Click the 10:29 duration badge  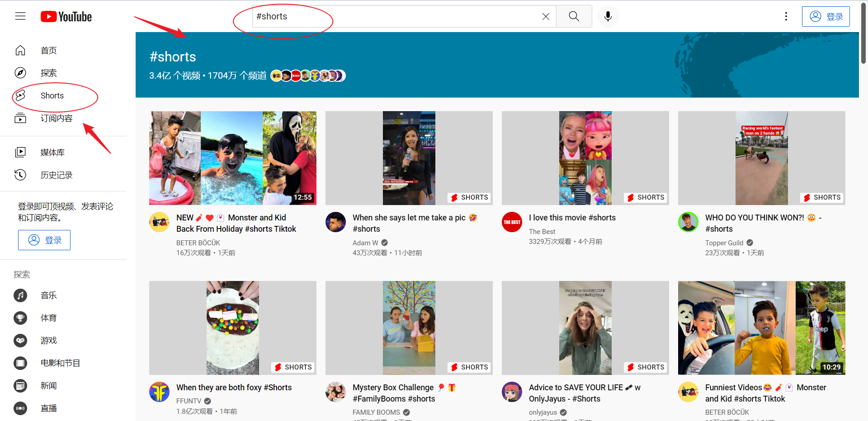(x=831, y=367)
